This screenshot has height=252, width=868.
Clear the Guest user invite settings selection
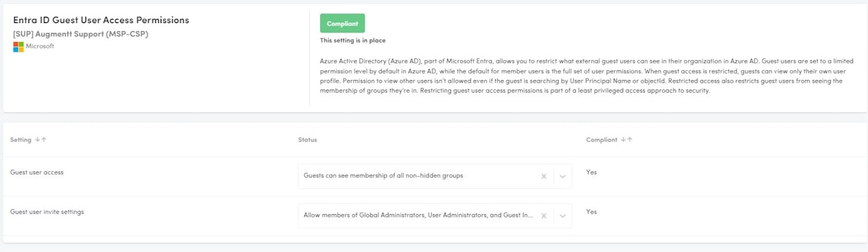(544, 215)
